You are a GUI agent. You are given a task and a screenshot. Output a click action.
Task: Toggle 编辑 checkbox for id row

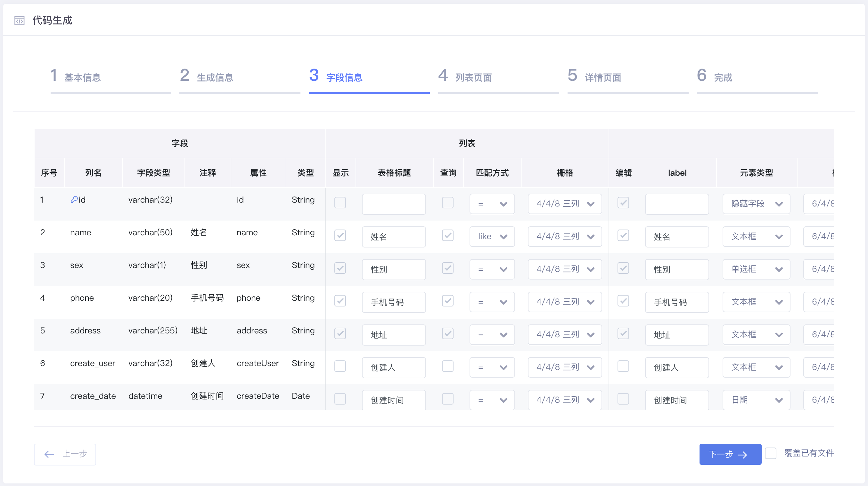(623, 203)
